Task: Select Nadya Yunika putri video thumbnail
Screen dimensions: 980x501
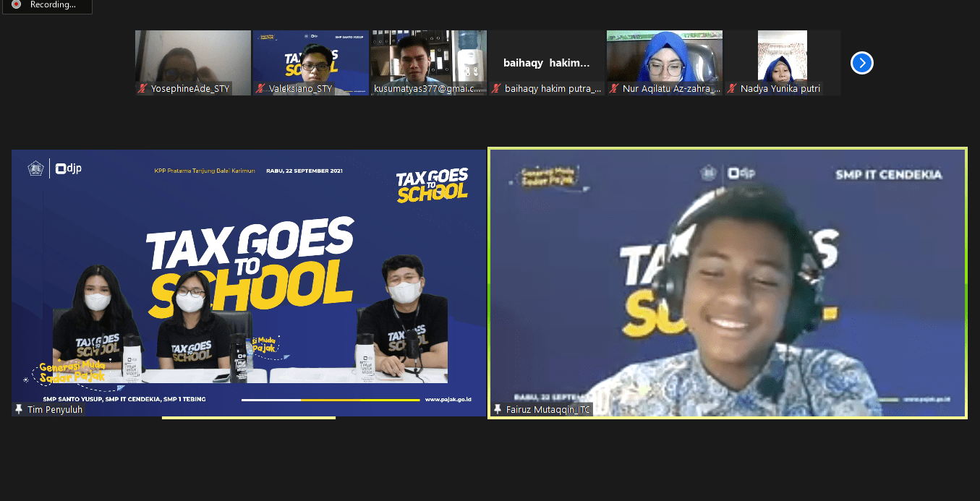Action: (x=783, y=58)
